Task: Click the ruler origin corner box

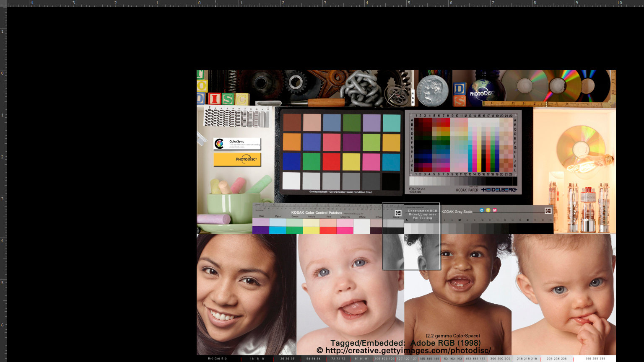Action: [3, 3]
